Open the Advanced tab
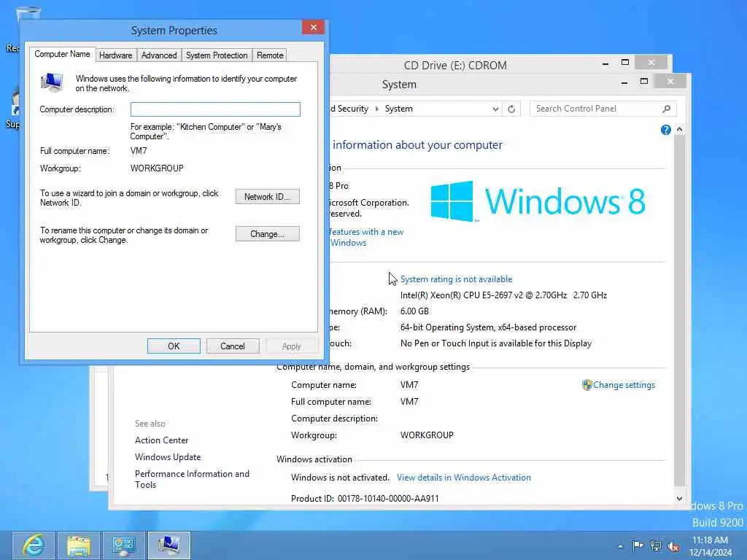Viewport: 747px width, 560px height. (159, 55)
